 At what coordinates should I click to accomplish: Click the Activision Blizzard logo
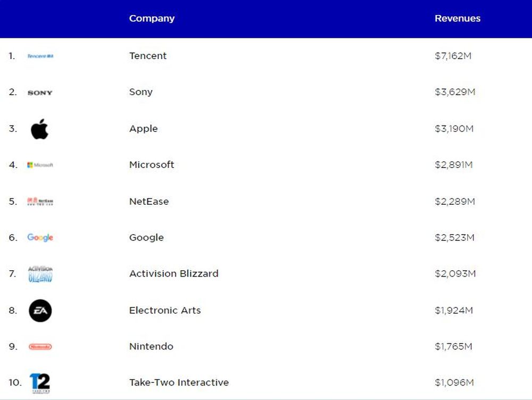click(40, 274)
